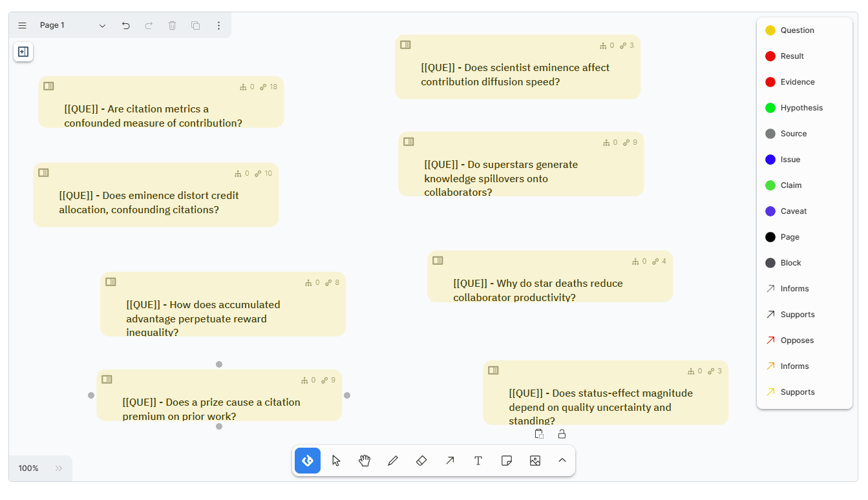Select the Eraser tool

[421, 461]
